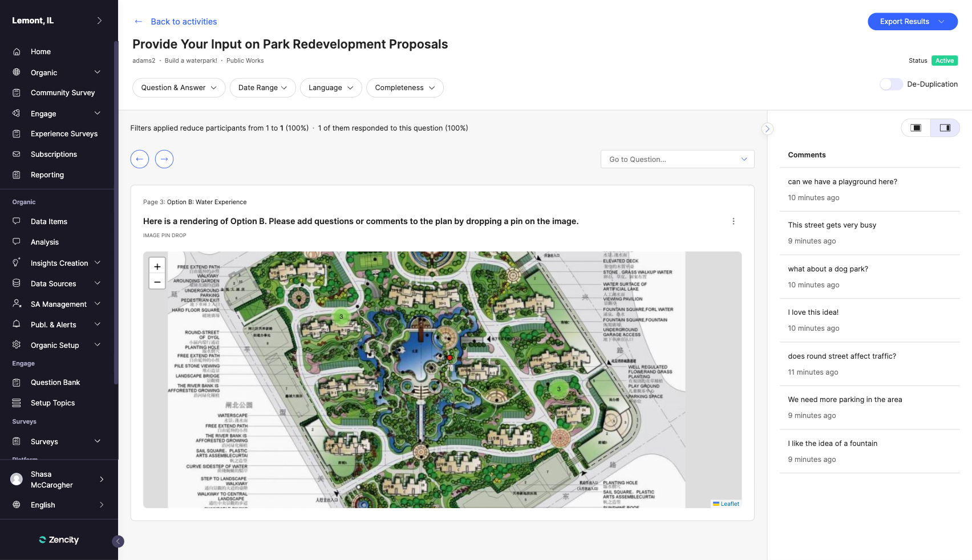Click the green cluster marker near top-left
Screen dimensions: 972x560
(341, 316)
